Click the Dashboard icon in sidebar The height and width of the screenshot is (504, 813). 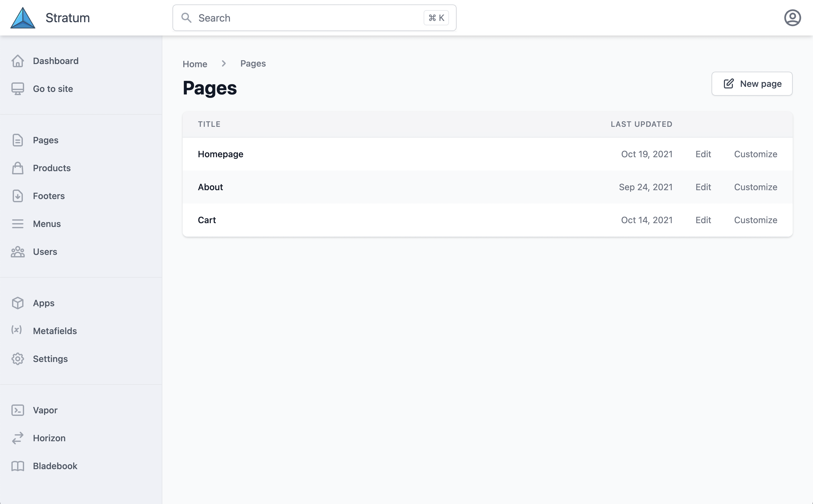point(17,61)
